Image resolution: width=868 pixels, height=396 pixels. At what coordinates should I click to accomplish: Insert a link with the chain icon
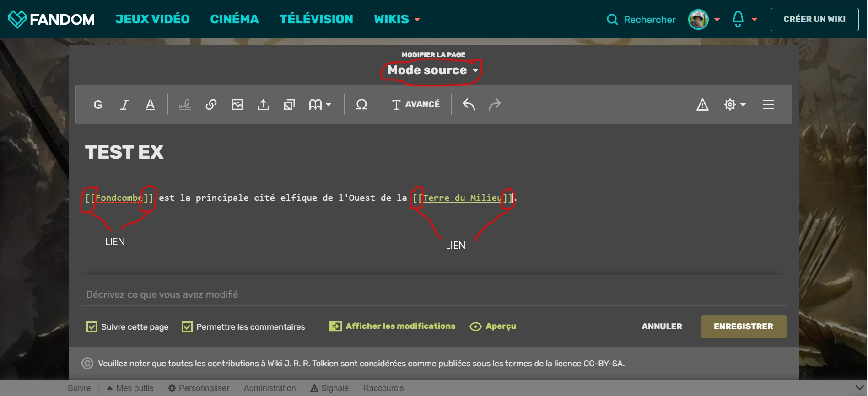[211, 105]
